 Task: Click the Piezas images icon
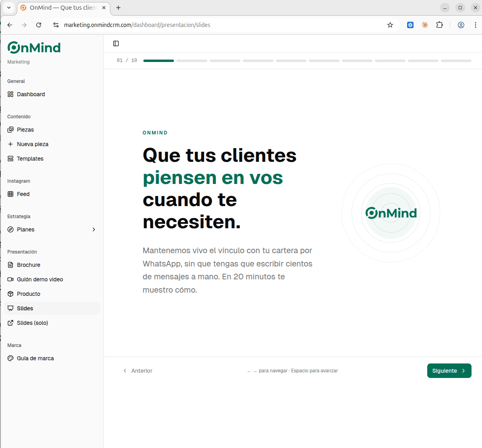(10, 130)
